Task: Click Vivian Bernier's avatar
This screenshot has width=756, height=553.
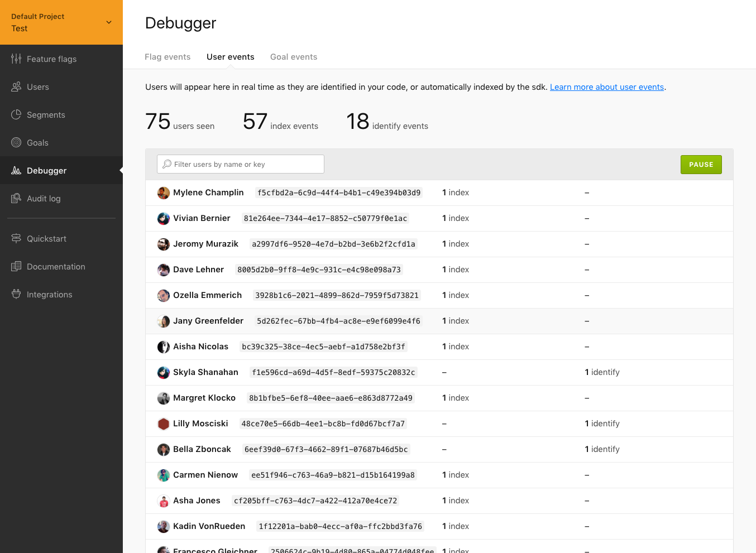Action: (x=164, y=219)
